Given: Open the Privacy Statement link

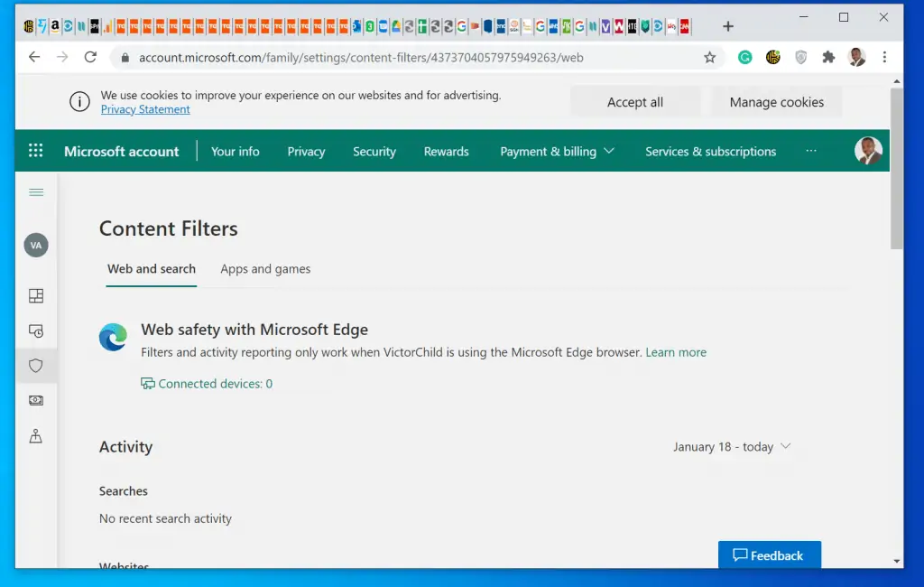Looking at the screenshot, I should point(145,109).
